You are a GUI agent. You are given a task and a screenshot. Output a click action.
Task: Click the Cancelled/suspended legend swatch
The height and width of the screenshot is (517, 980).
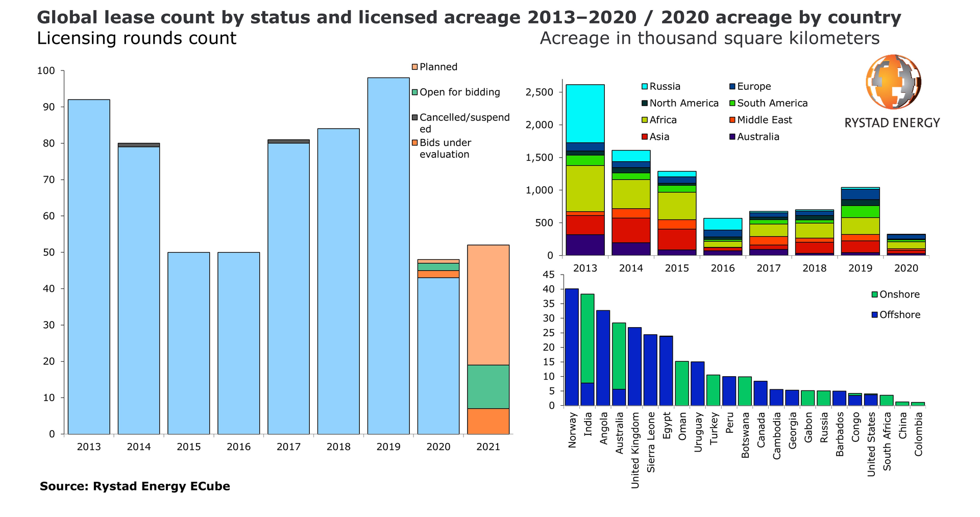[x=415, y=117]
